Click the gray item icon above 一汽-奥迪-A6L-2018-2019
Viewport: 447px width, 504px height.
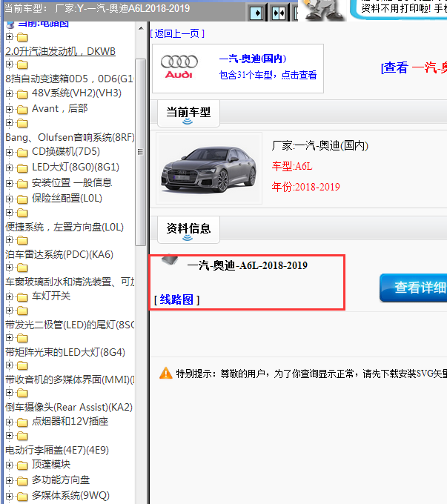coord(170,259)
